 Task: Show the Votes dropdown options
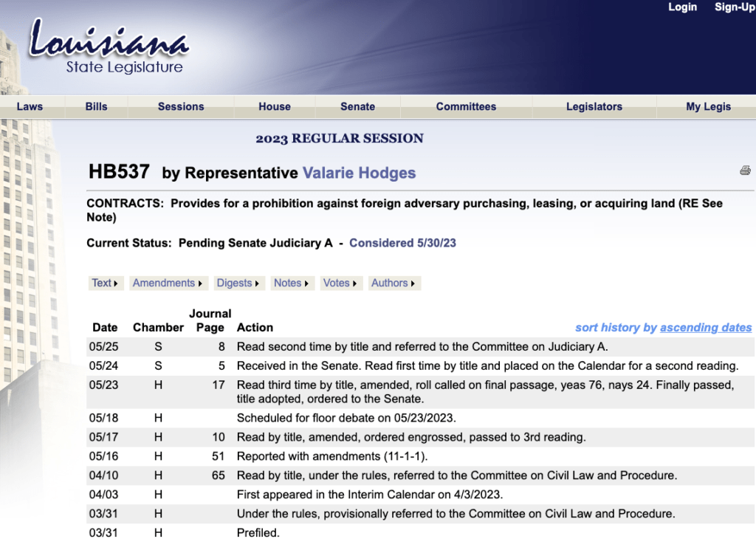click(x=340, y=283)
